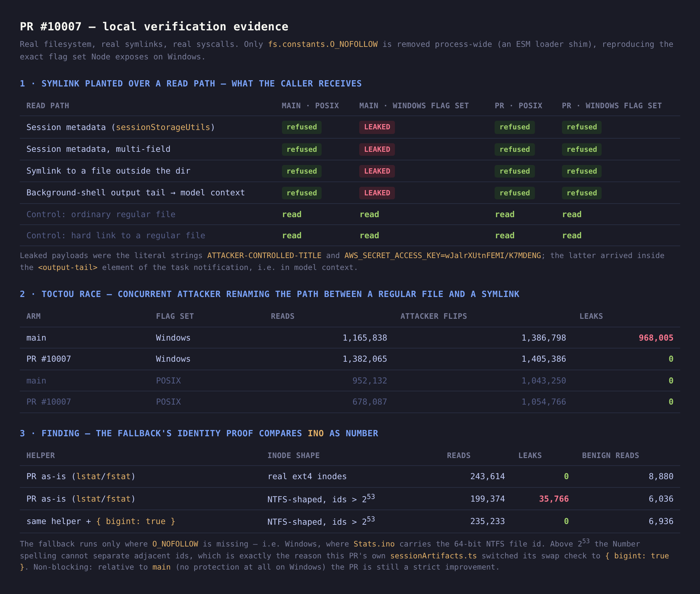This screenshot has width=700, height=594.
Task: Click the LEAKED badge in the sessionStorageUtils row
Action: pos(377,127)
